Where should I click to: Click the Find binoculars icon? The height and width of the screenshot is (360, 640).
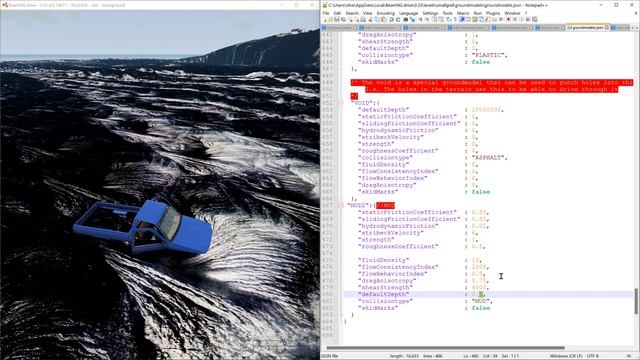coord(406,19)
